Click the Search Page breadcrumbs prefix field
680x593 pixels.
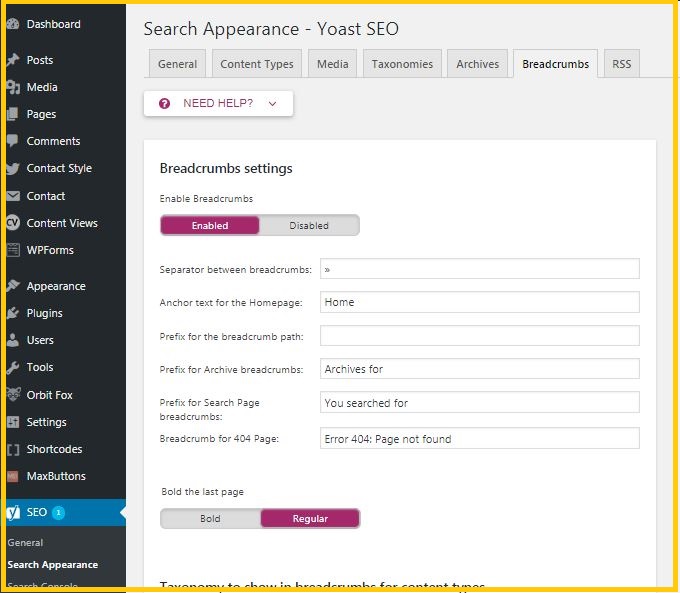[480, 402]
